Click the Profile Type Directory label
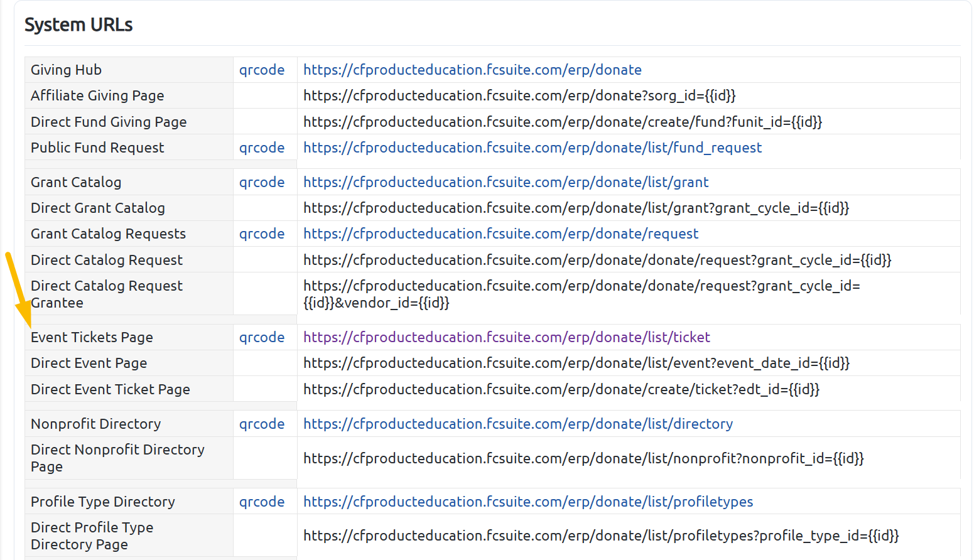The image size is (979, 560). [x=103, y=502]
